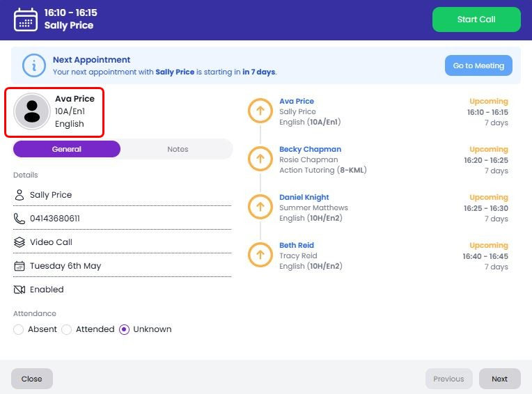Click the 16:25 - 16:30 time slot

pyautogui.click(x=486, y=208)
